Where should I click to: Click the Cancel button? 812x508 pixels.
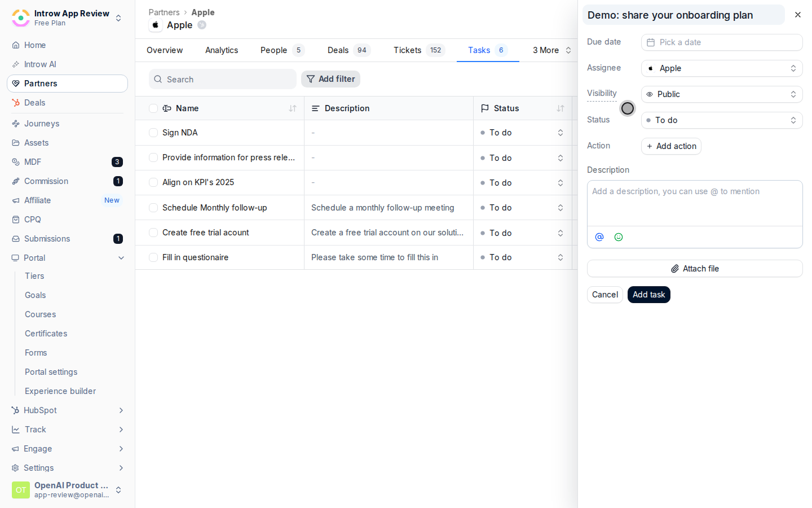[605, 295]
